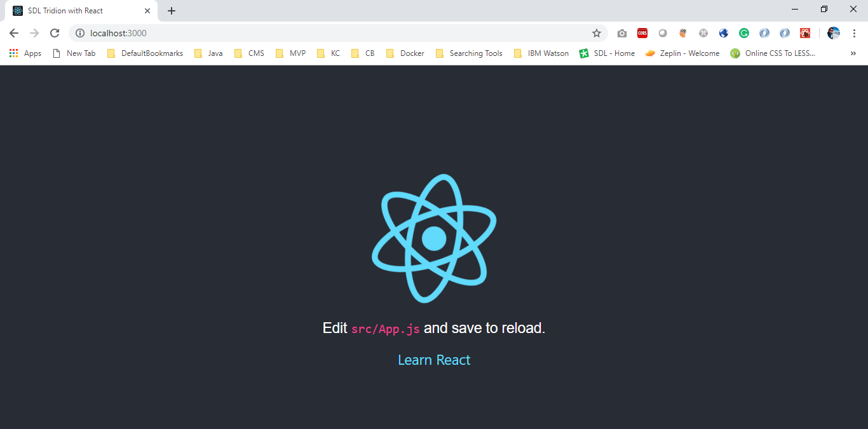Expand the IBM Watson folder
The image size is (868, 429).
point(541,53)
